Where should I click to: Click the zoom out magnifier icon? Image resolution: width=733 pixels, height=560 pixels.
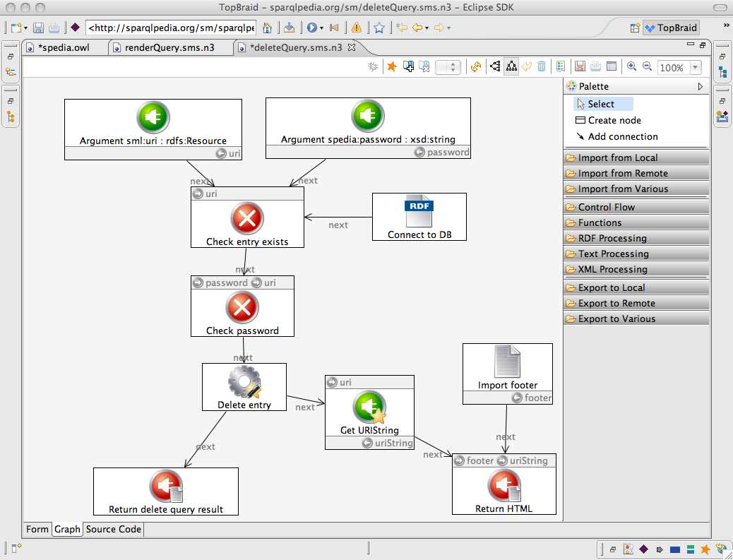(x=647, y=67)
